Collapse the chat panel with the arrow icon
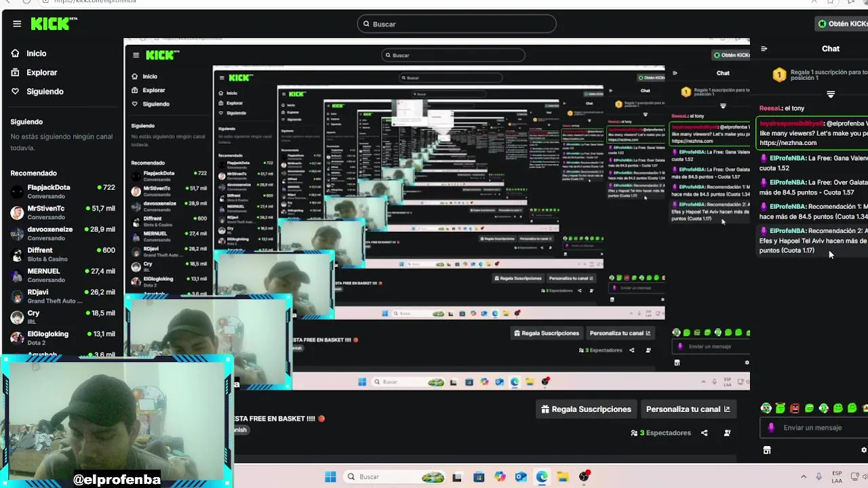 click(764, 49)
